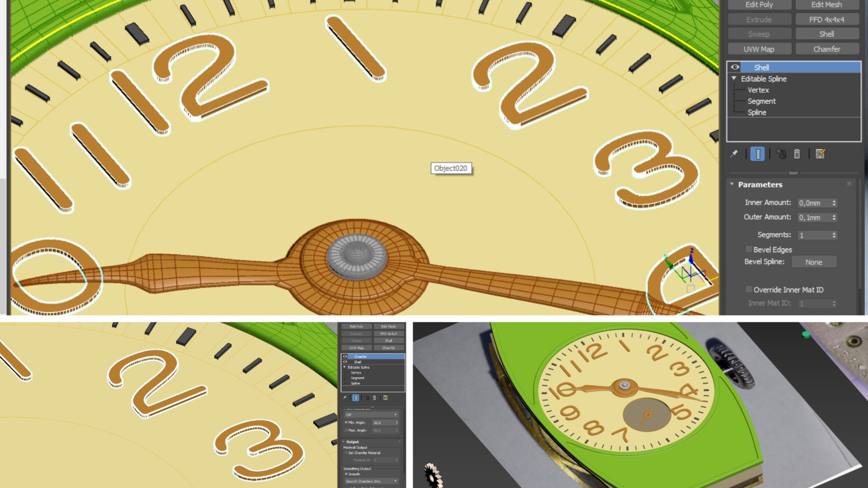
Task: Click FFD 4x4x4 button in the top panel
Action: pos(826,20)
